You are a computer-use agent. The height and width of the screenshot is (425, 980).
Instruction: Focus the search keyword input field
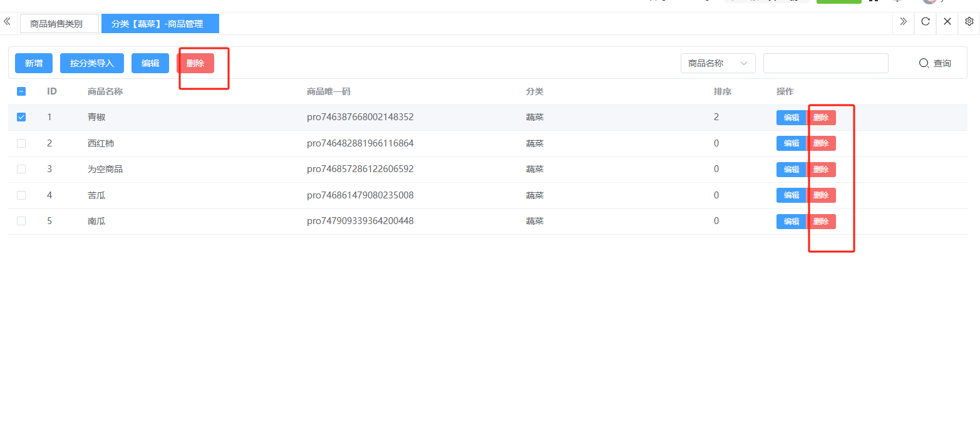pyautogui.click(x=825, y=63)
